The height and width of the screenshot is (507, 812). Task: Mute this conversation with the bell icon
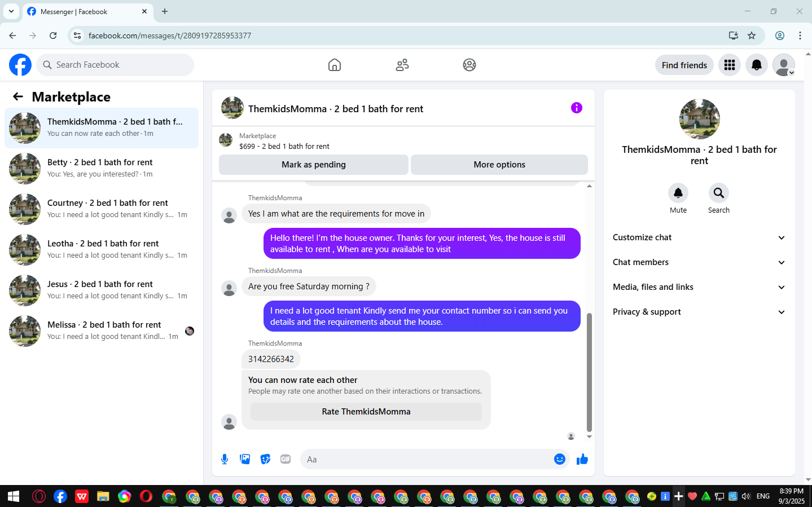click(x=678, y=193)
